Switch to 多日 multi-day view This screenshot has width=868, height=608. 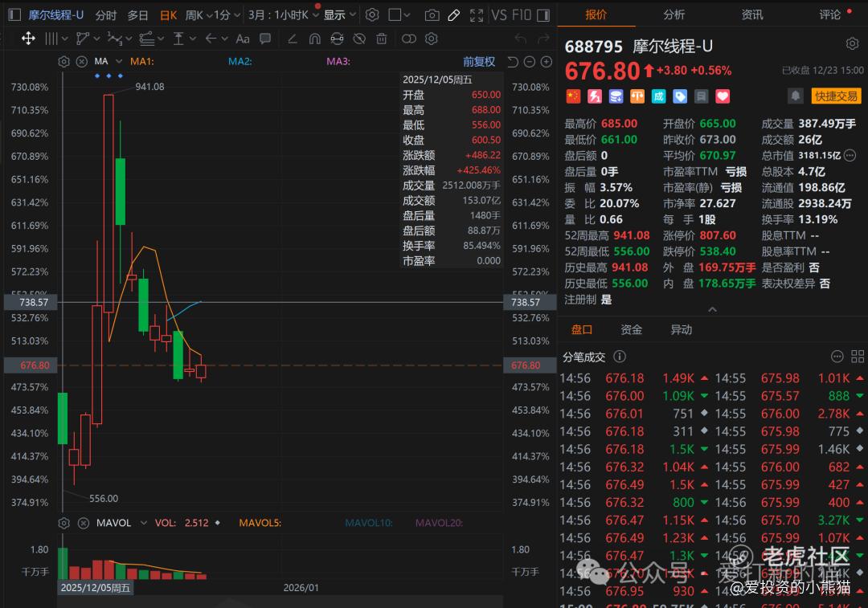click(x=138, y=15)
